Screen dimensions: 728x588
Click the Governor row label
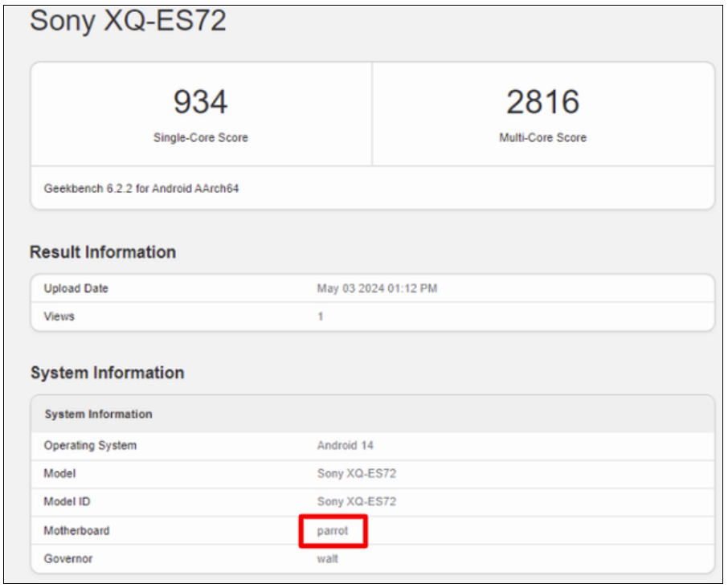(x=67, y=558)
